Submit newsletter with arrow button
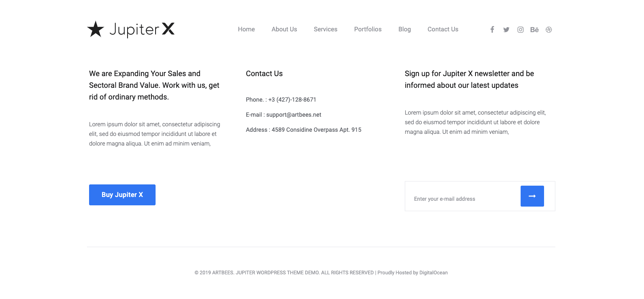The image size is (644, 299). (532, 196)
